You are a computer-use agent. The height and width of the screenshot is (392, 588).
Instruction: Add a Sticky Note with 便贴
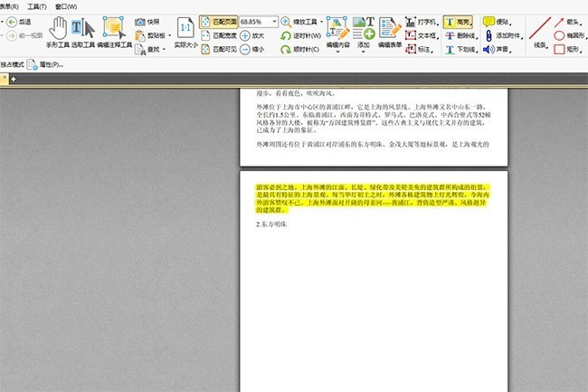tap(498, 22)
